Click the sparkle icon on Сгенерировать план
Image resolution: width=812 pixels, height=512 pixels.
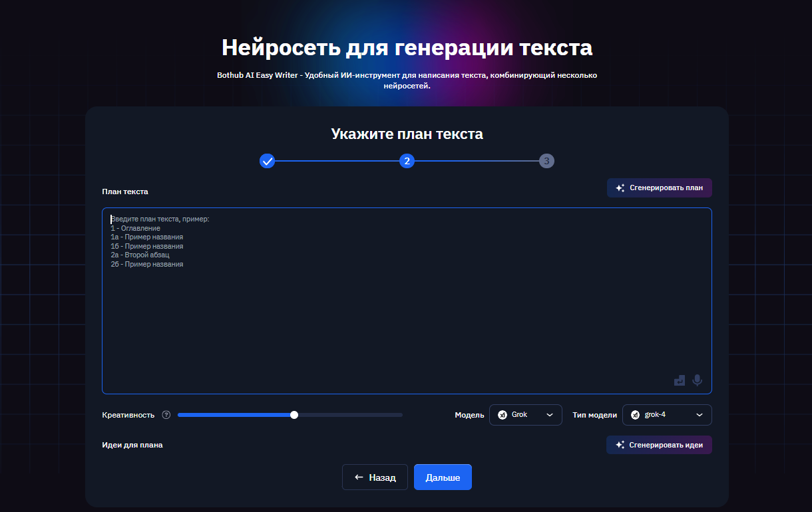pyautogui.click(x=619, y=188)
